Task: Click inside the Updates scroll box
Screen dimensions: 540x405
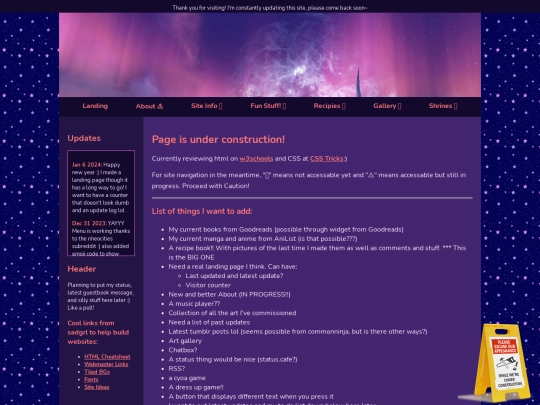Action: 101,203
